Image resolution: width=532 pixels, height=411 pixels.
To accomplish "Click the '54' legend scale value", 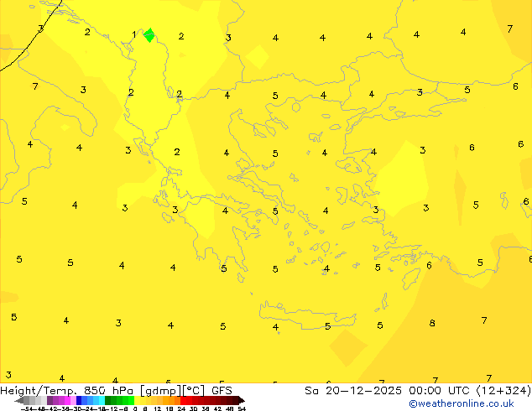I will point(242,408).
